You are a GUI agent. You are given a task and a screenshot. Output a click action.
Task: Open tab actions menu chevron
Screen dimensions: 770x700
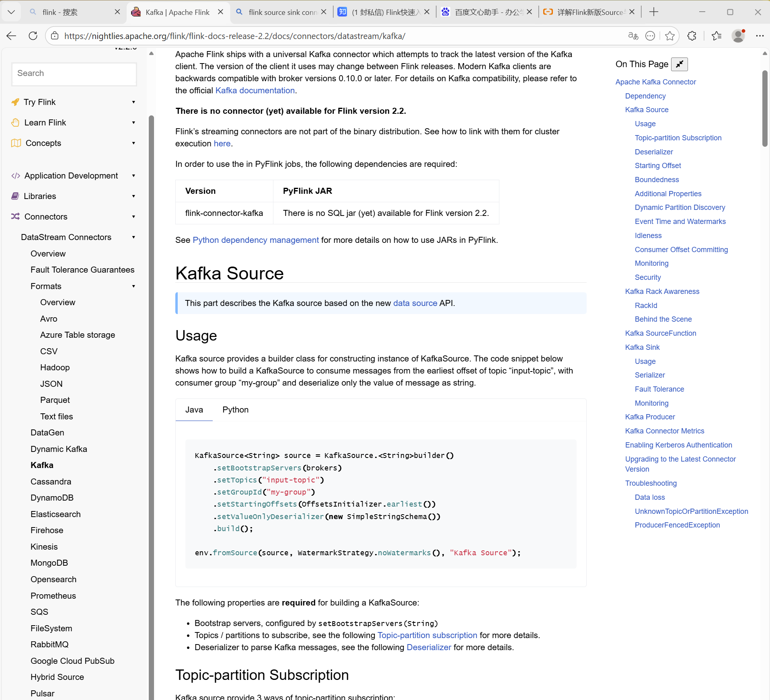(11, 12)
